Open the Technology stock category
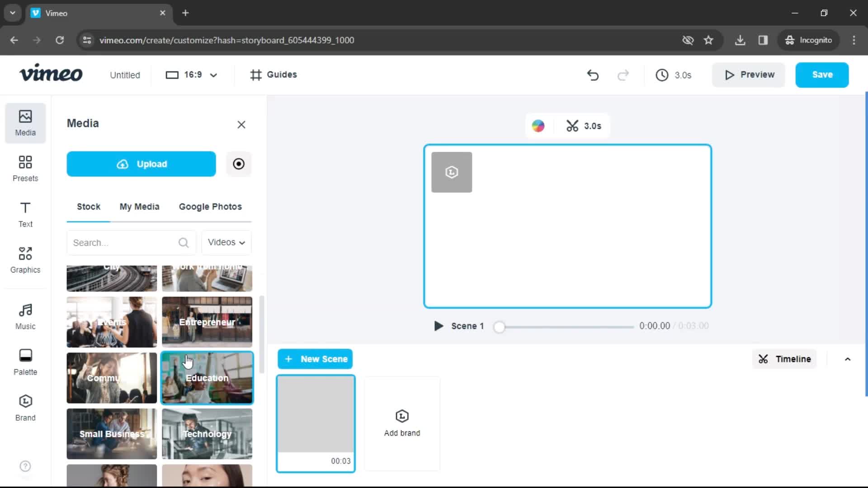This screenshot has width=868, height=488. point(207,434)
